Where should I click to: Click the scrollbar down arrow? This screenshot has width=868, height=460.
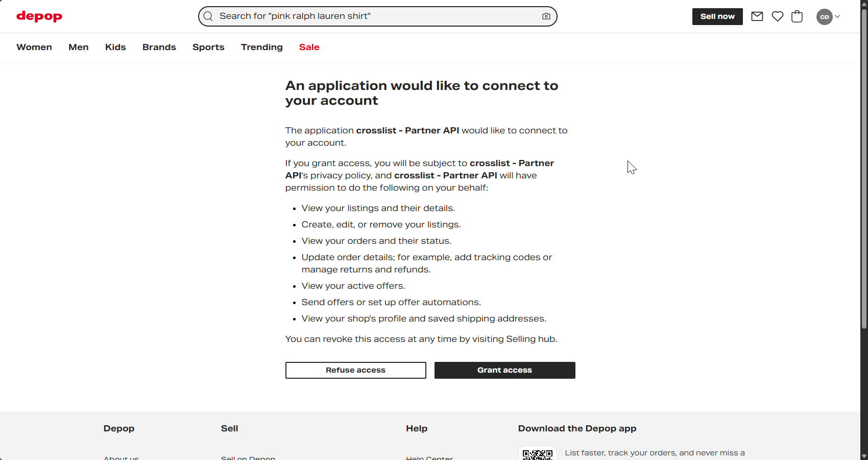click(x=864, y=456)
